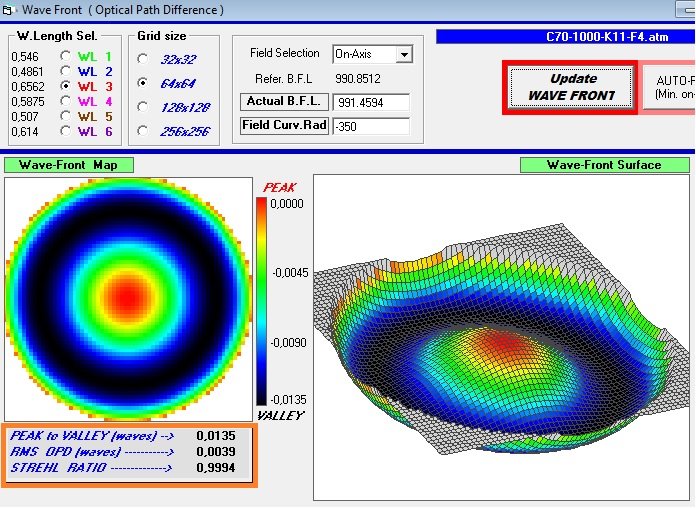
Task: Click the wavelength value 0,546
Action: 25,57
